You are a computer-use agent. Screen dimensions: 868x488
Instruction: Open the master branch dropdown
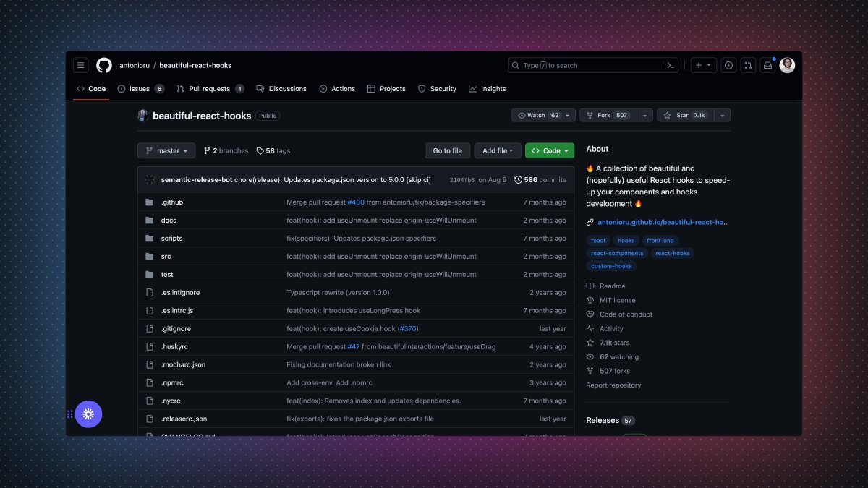click(166, 150)
